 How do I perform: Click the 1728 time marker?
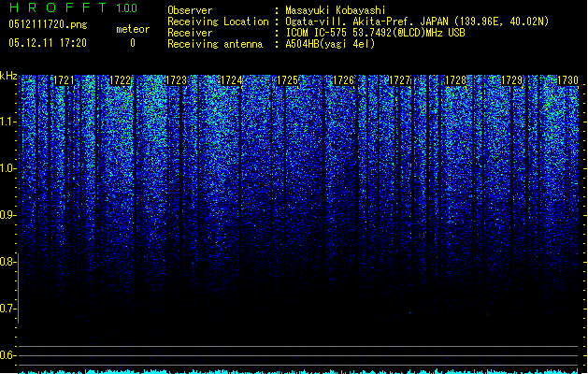455,80
